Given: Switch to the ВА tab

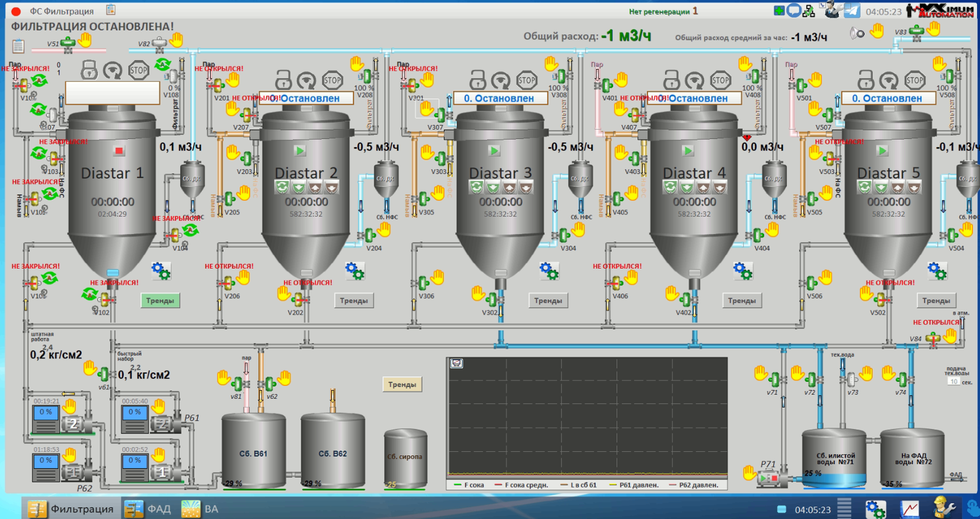Looking at the screenshot, I should pos(200,509).
